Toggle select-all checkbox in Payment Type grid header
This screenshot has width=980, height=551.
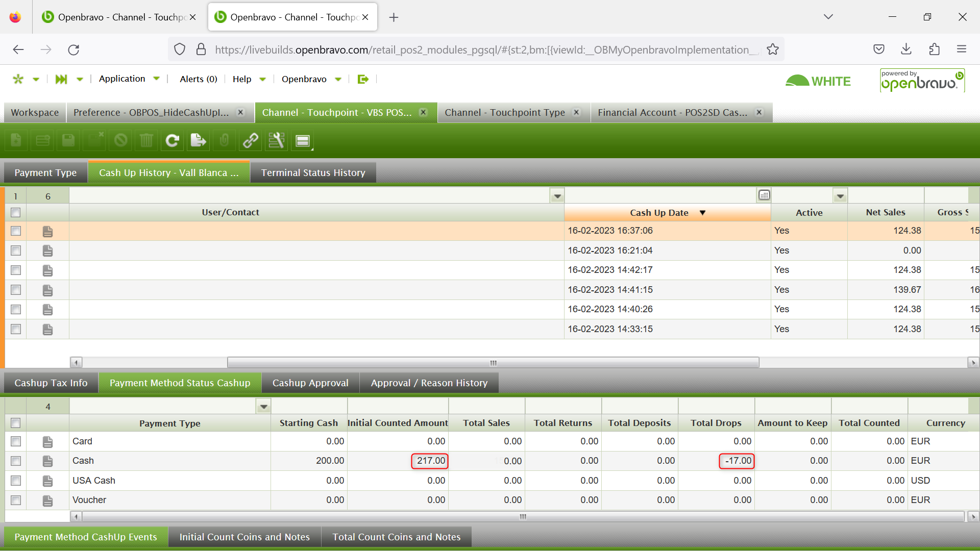click(16, 423)
